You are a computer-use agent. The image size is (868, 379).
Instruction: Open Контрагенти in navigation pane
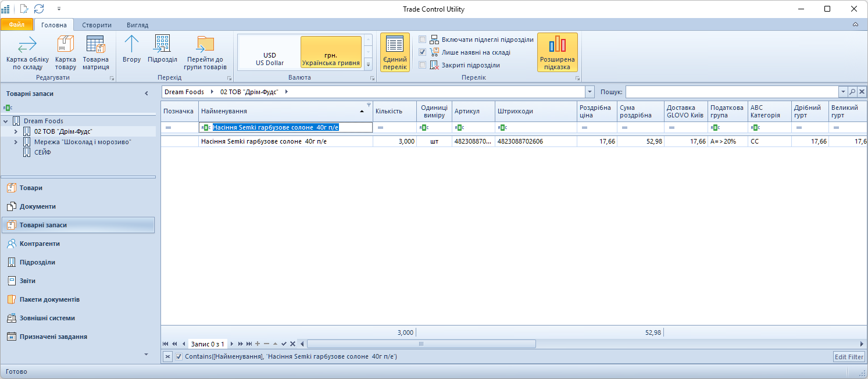click(x=40, y=244)
